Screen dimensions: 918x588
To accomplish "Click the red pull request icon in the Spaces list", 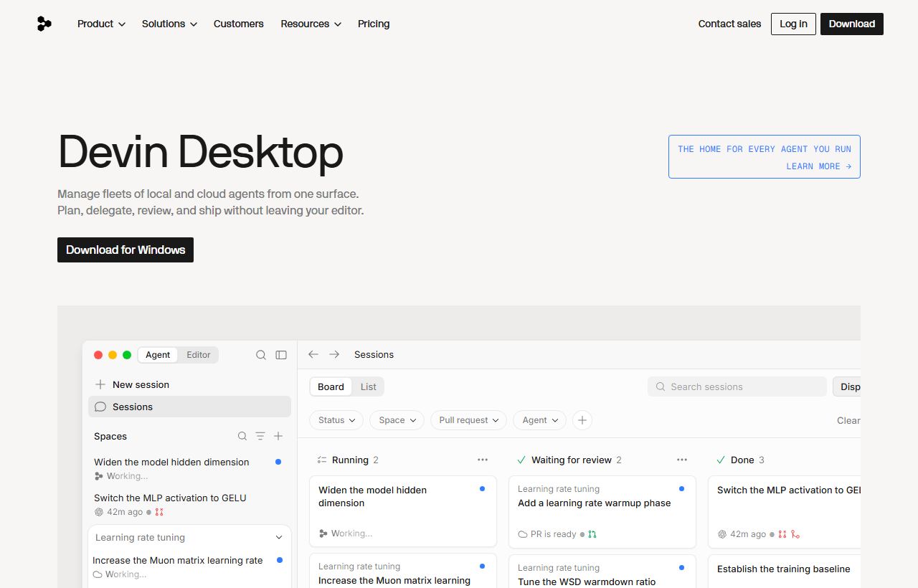I will coord(159,512).
